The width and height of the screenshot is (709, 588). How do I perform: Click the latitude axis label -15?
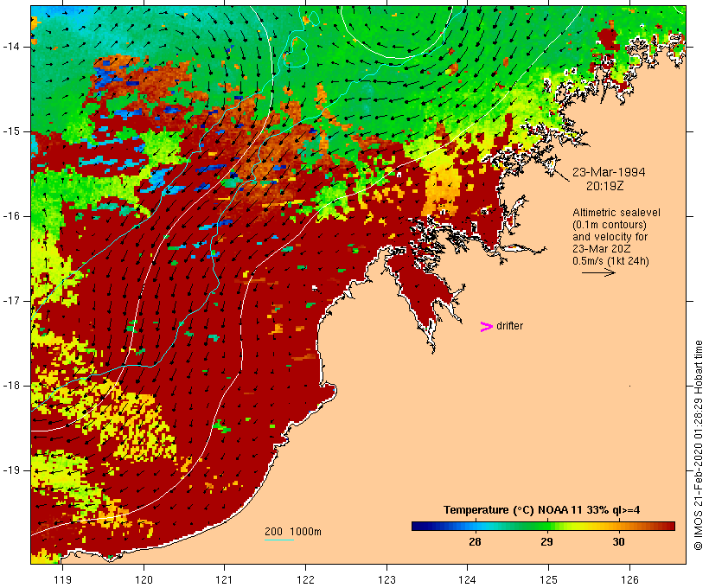pyautogui.click(x=11, y=131)
